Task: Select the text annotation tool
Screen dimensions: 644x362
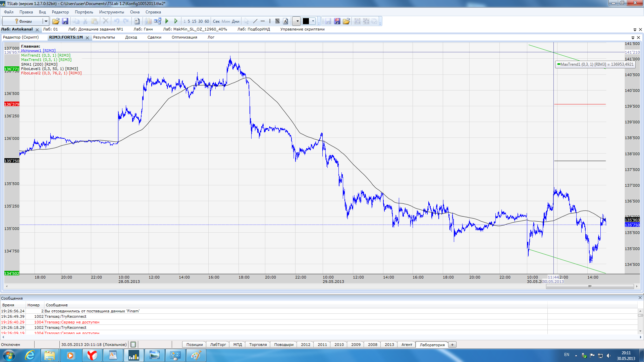Action: (285, 21)
